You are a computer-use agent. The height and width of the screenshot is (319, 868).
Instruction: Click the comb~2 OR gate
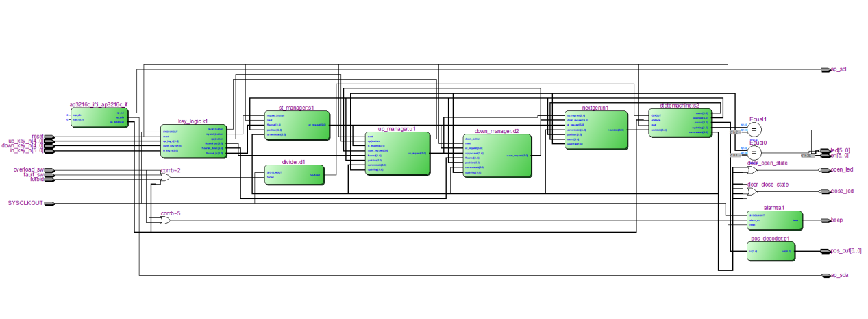coord(166,178)
